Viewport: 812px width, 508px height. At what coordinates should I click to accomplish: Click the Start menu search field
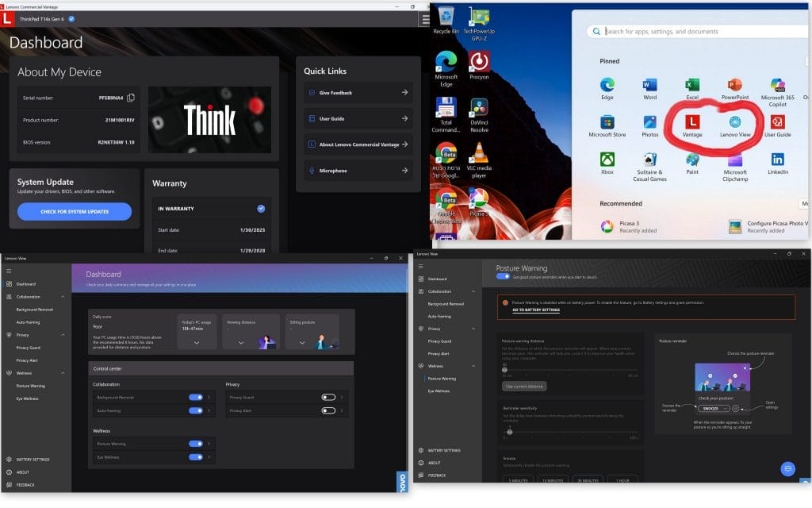pos(697,32)
